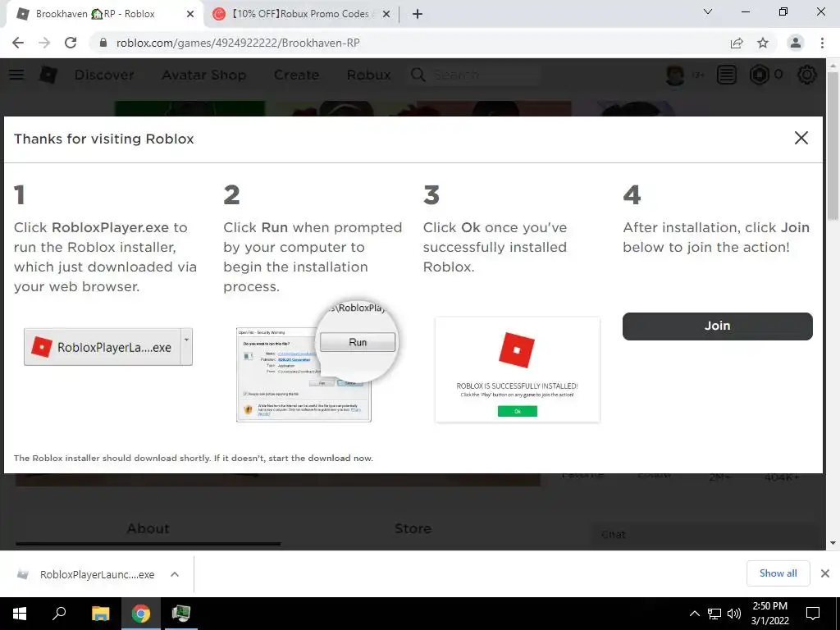Open Robux in Roblox header
Image resolution: width=840 pixels, height=630 pixels.
pos(368,75)
